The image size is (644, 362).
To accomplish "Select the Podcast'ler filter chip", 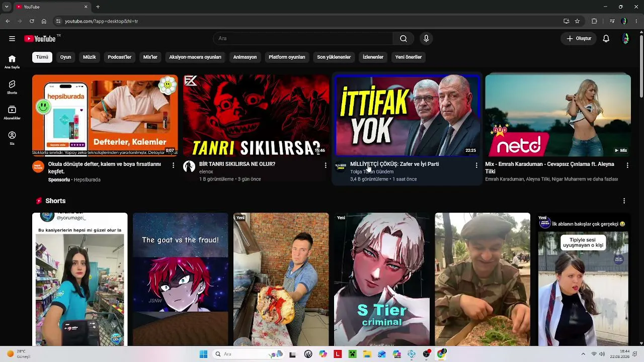I will click(x=120, y=57).
